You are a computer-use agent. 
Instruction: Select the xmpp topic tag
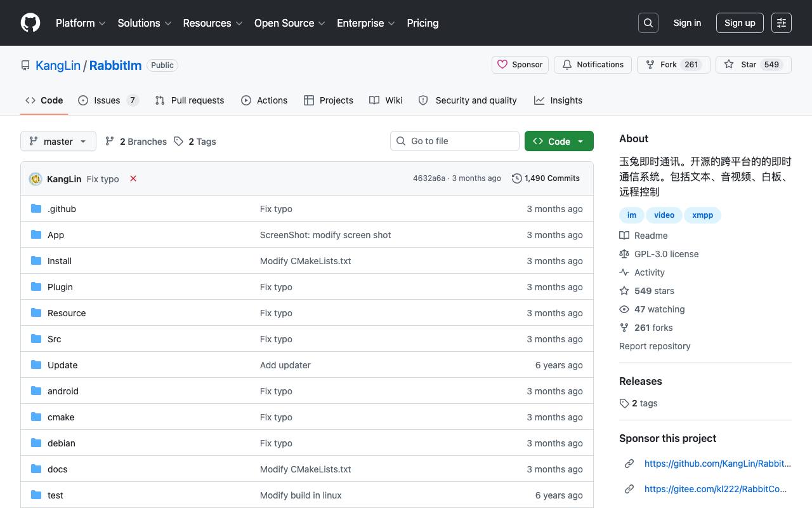(x=703, y=215)
